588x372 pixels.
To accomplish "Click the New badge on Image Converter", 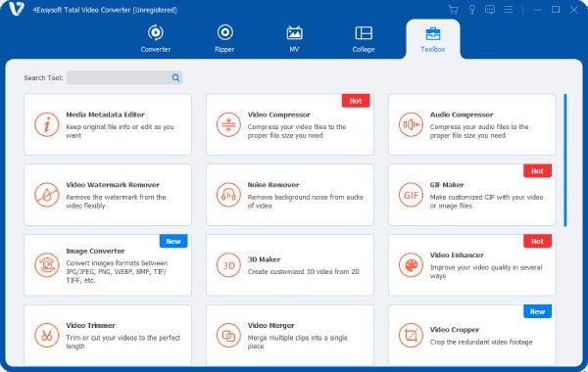I will (x=173, y=241).
